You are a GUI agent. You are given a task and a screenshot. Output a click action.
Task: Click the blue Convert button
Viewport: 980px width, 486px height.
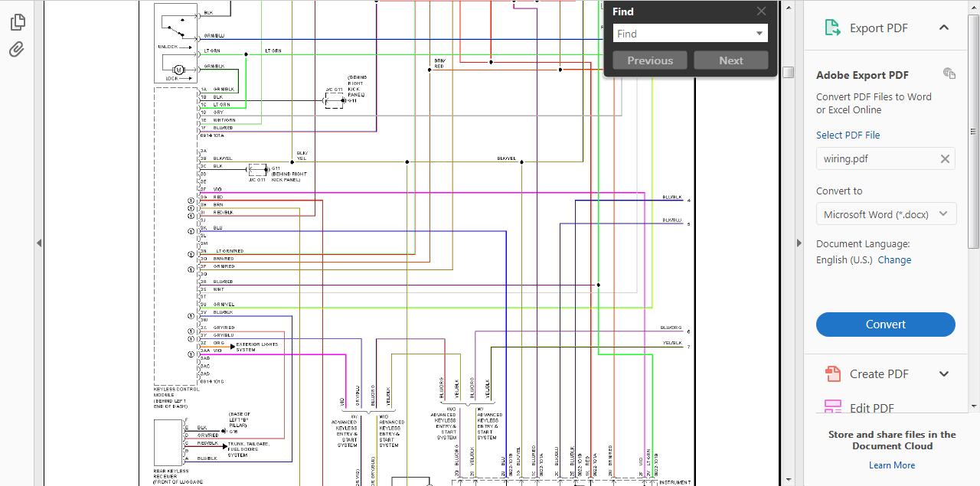[x=886, y=325]
